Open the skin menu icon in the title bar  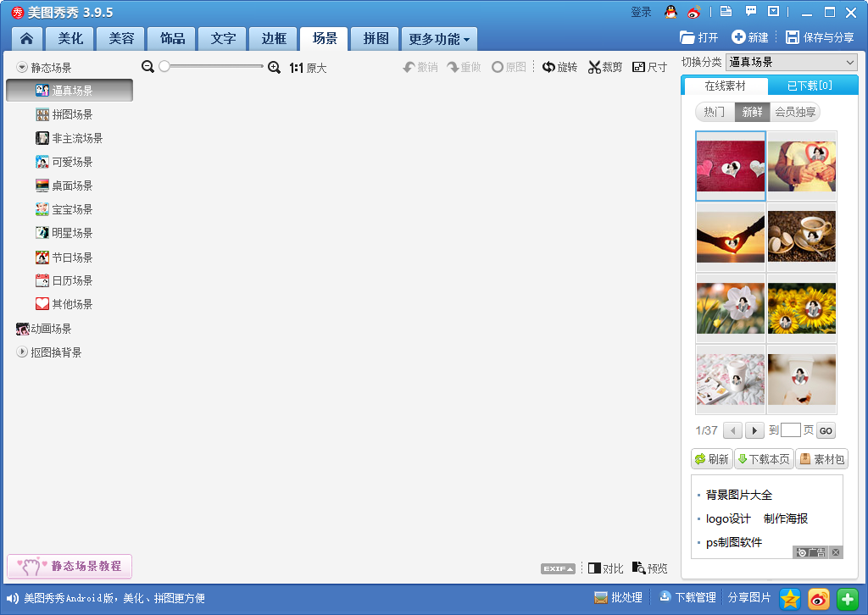point(726,11)
